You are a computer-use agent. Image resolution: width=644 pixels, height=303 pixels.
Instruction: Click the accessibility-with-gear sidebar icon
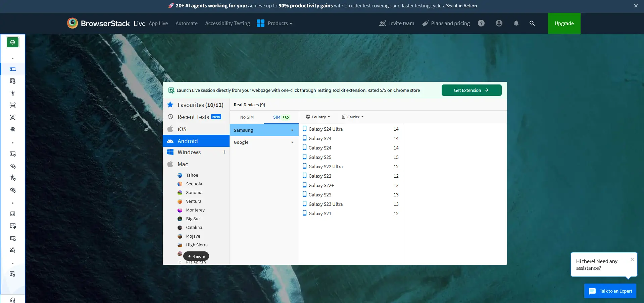pos(13,178)
